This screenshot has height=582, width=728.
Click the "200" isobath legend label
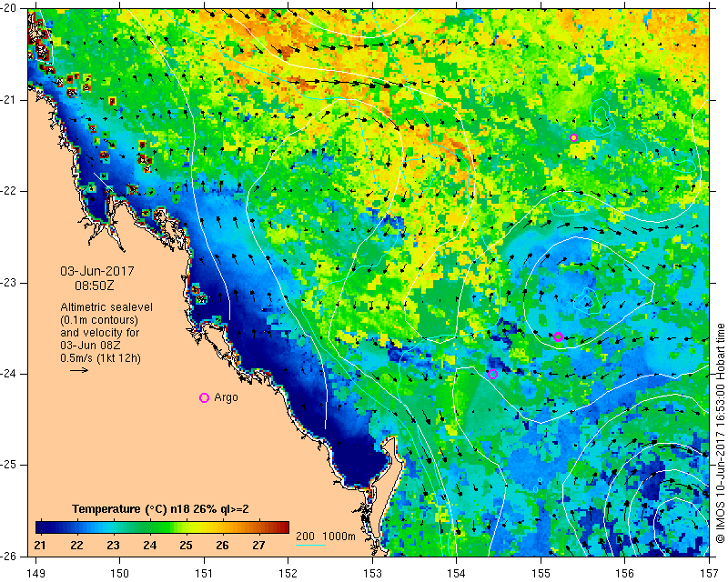point(305,536)
